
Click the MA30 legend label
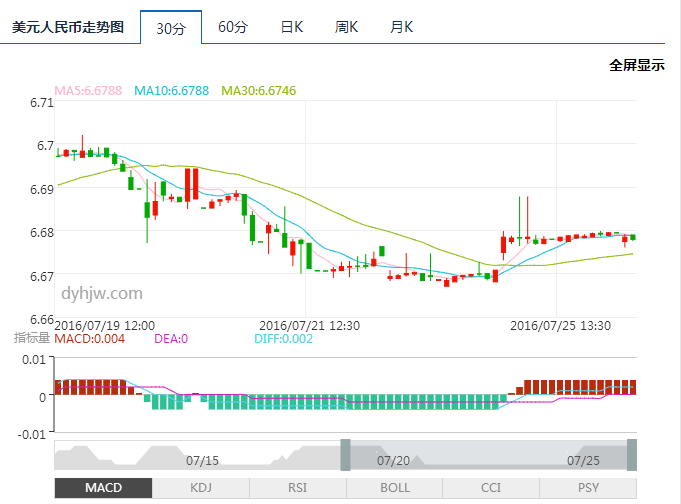258,91
